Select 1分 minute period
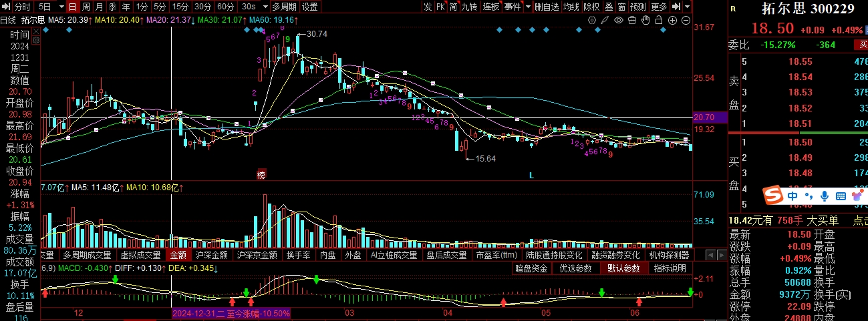This screenshot has height=321, width=868. pyautogui.click(x=142, y=7)
